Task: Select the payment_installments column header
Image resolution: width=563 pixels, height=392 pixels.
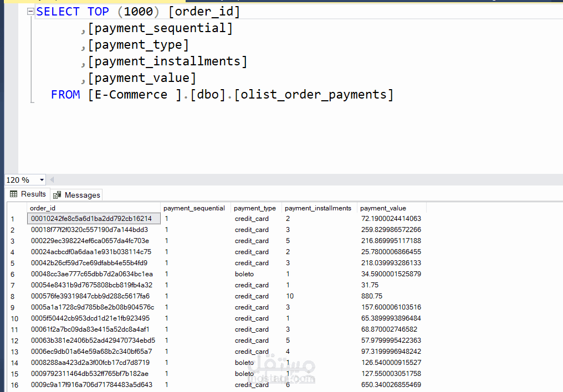Action: pos(318,208)
